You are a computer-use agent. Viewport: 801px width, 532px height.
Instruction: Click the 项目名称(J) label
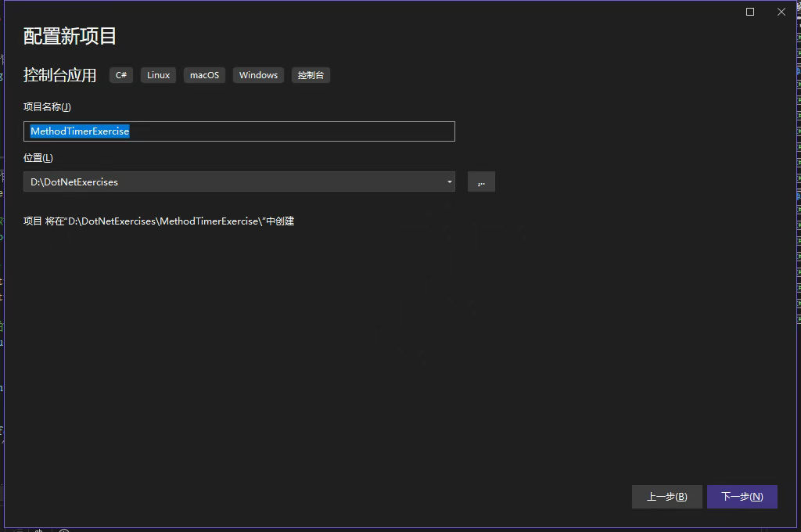[47, 107]
